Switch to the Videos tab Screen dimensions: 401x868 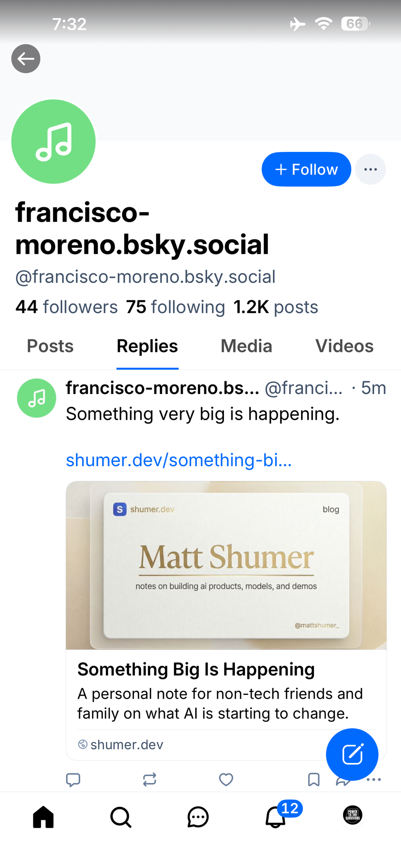point(344,346)
